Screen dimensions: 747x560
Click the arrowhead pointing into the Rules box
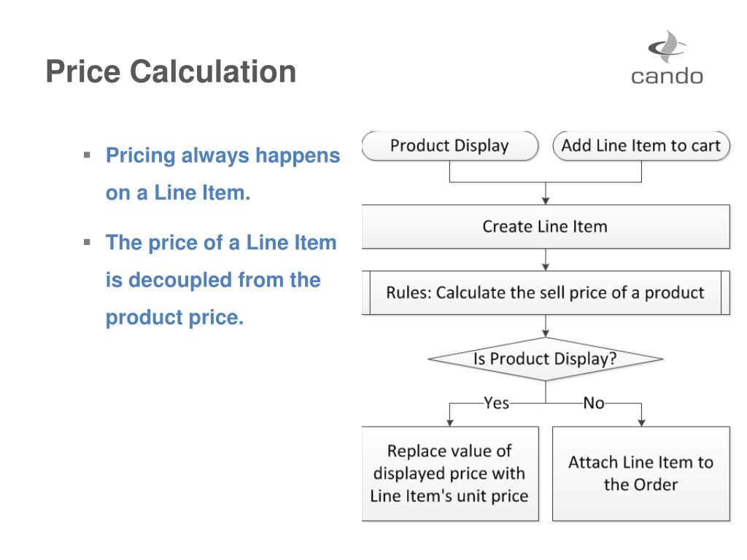coord(546,267)
